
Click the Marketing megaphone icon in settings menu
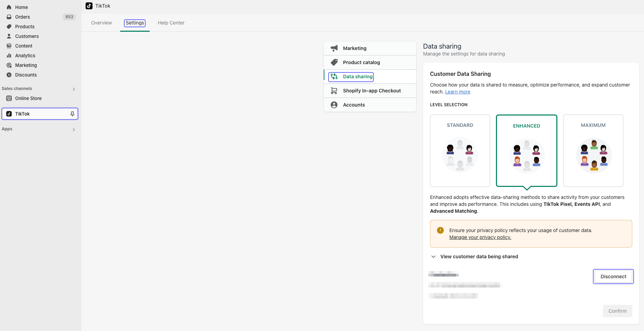[x=334, y=48]
